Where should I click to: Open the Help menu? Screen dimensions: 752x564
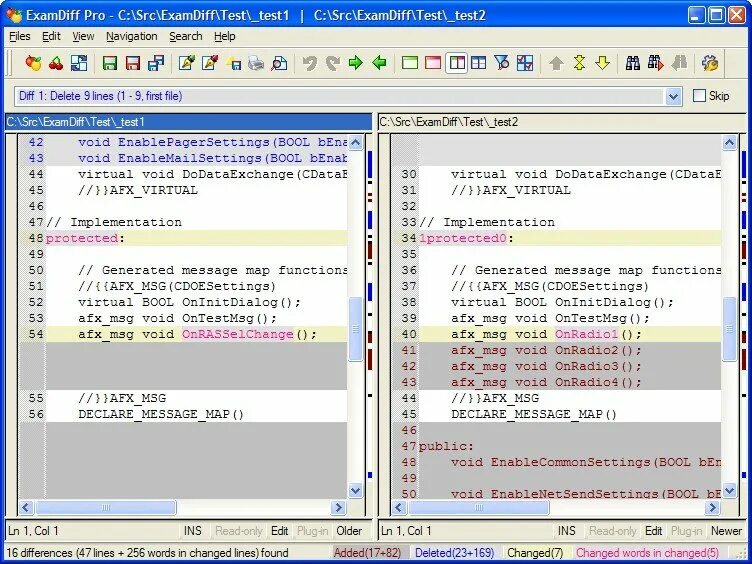224,36
